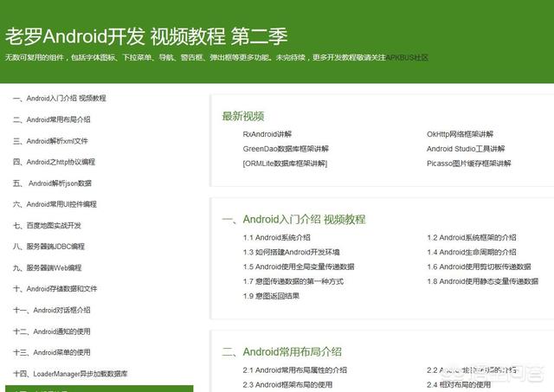Select sidebar item 三、Android解析xml文件
The width and height of the screenshot is (554, 392).
pyautogui.click(x=50, y=141)
